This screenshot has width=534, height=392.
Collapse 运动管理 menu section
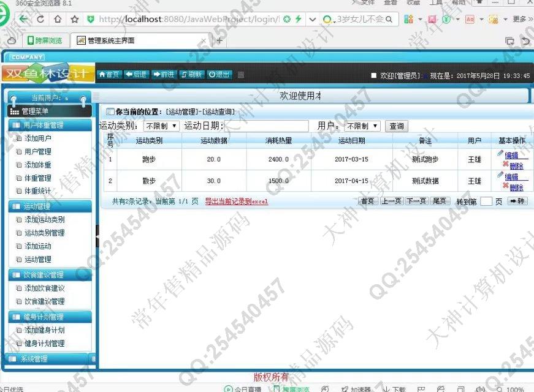pyautogui.click(x=50, y=206)
